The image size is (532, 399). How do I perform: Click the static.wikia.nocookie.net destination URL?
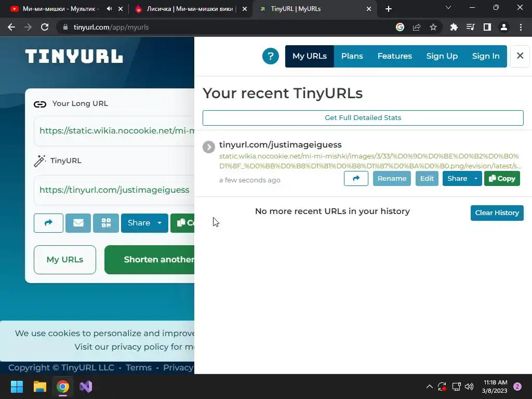(x=370, y=161)
